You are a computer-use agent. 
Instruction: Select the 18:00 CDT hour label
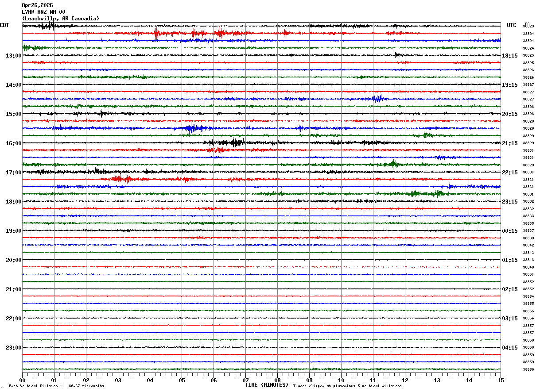coord(14,202)
